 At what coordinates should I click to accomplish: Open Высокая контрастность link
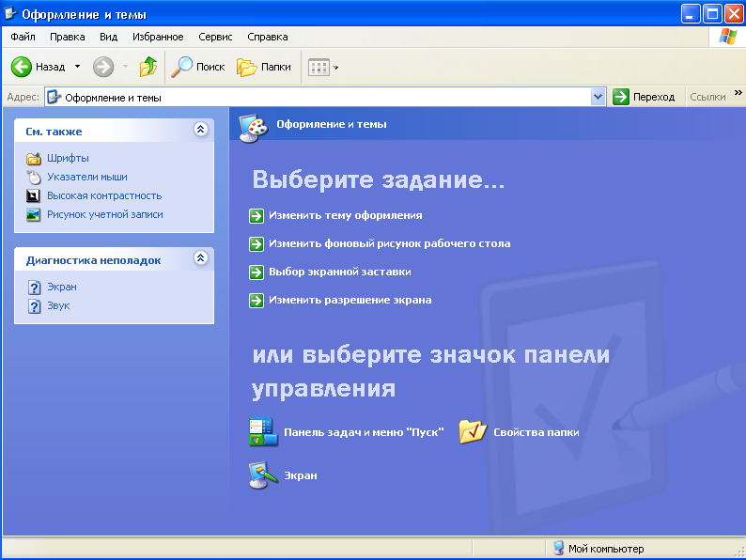104,195
